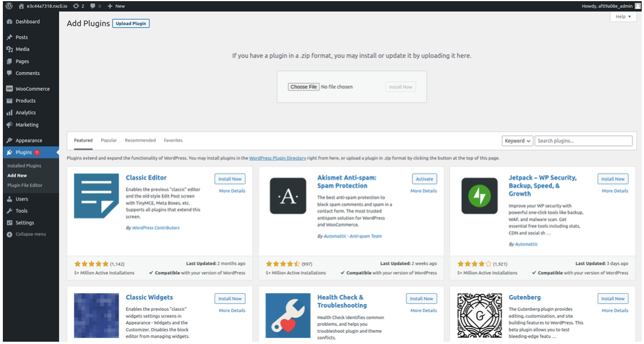This screenshot has width=644, height=344.
Task: Click the Search plugins input field
Action: click(583, 141)
